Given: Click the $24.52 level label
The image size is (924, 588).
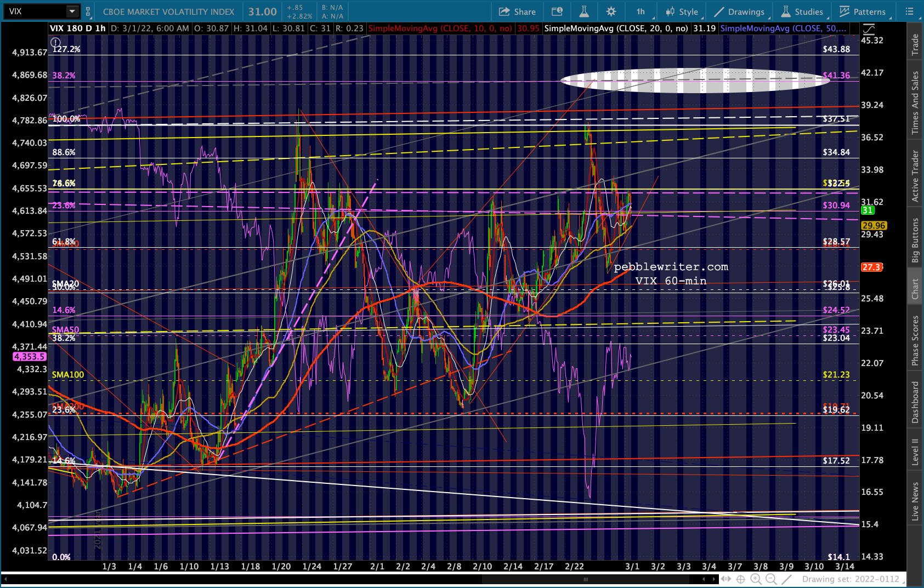Looking at the screenshot, I should (x=836, y=310).
